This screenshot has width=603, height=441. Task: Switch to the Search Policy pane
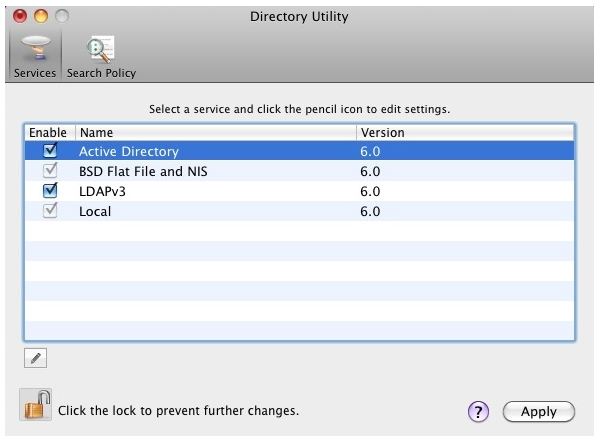pos(101,57)
